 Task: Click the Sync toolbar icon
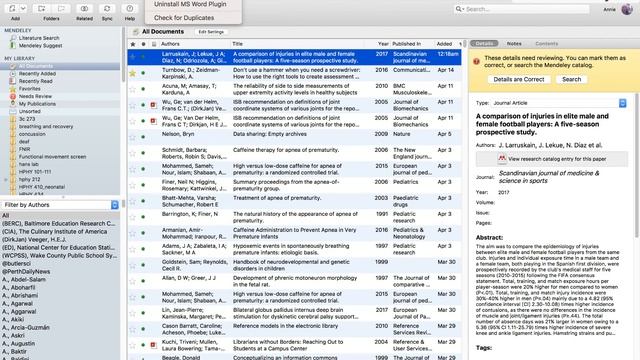pos(107,9)
